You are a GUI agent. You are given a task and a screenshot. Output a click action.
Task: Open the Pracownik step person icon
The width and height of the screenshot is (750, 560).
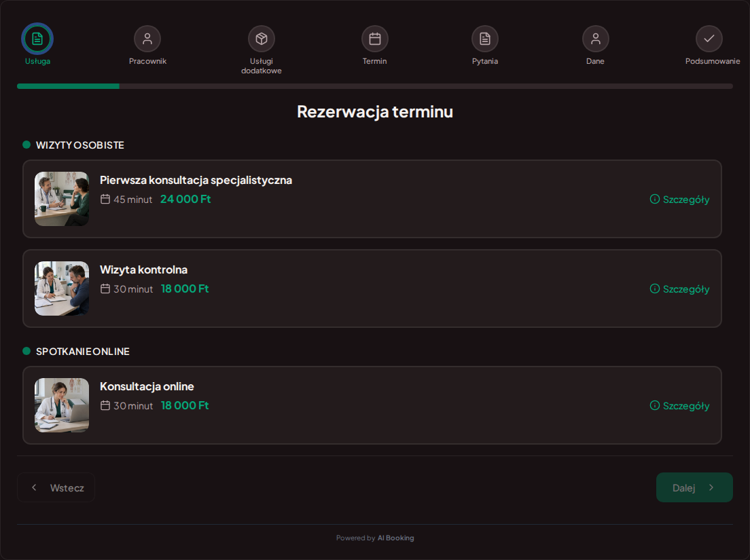147,39
